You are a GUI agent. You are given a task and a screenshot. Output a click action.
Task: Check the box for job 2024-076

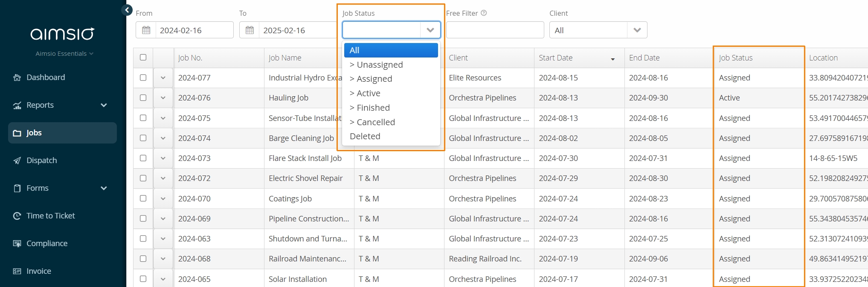click(x=143, y=98)
